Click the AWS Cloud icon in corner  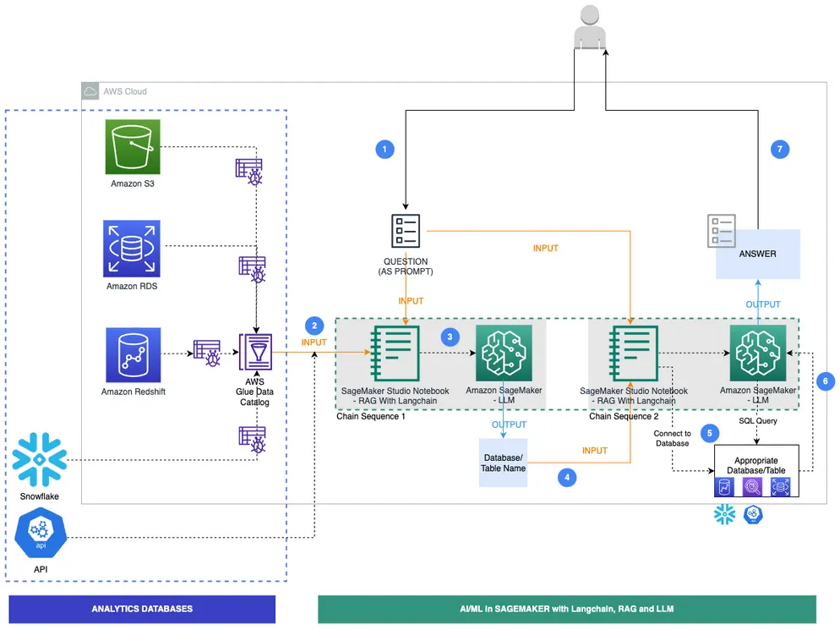[90, 91]
